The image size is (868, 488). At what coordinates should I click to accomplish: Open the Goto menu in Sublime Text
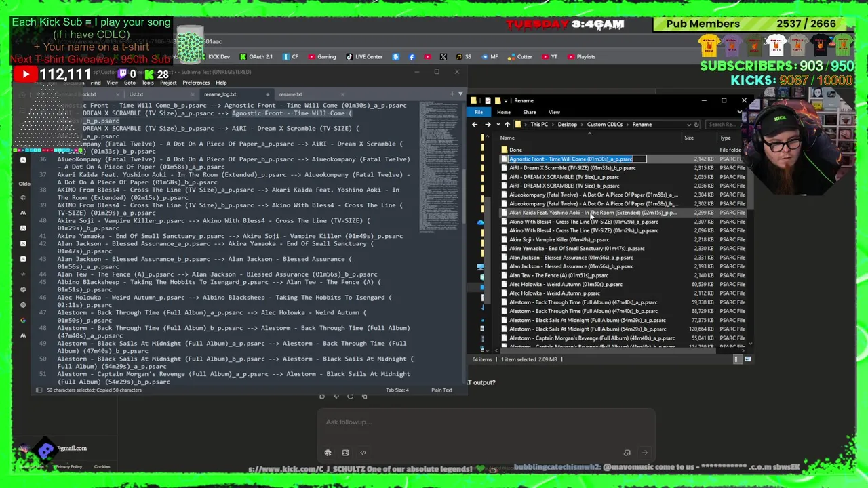tap(130, 83)
